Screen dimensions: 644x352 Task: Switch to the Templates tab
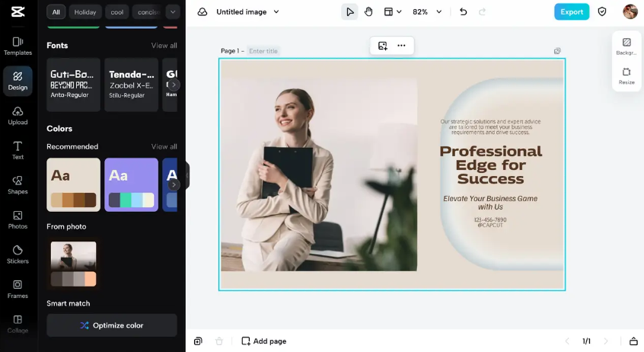[x=18, y=46]
